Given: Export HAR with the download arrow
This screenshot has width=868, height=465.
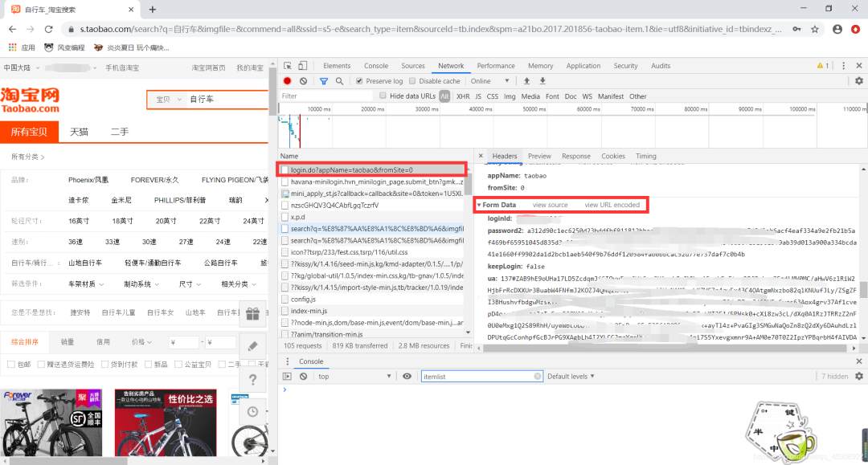Looking at the screenshot, I should pos(542,81).
